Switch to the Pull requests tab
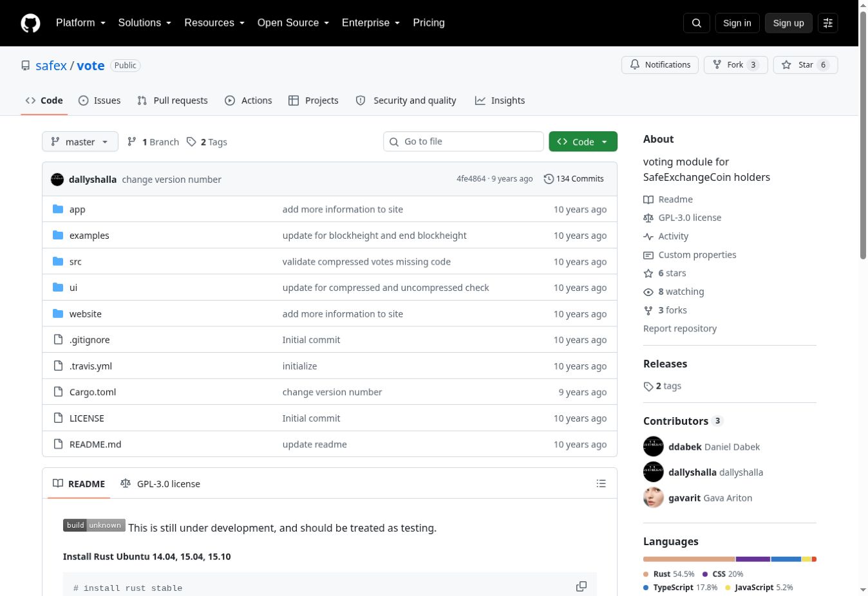 tap(173, 100)
